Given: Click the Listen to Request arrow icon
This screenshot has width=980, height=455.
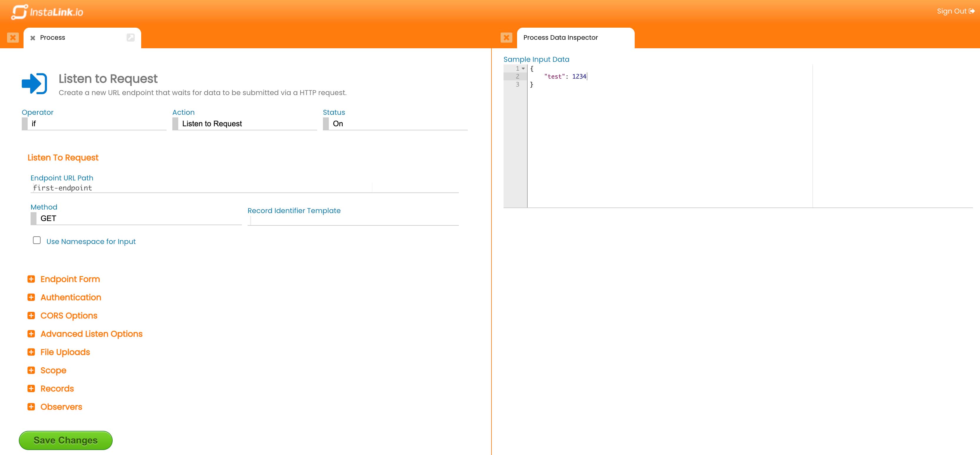Looking at the screenshot, I should [x=34, y=83].
